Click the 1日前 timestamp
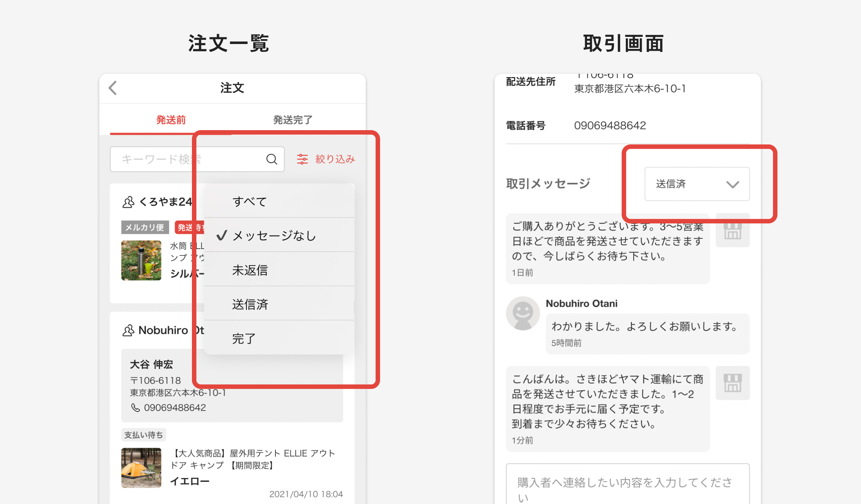Image resolution: width=861 pixels, height=504 pixels. tap(522, 273)
